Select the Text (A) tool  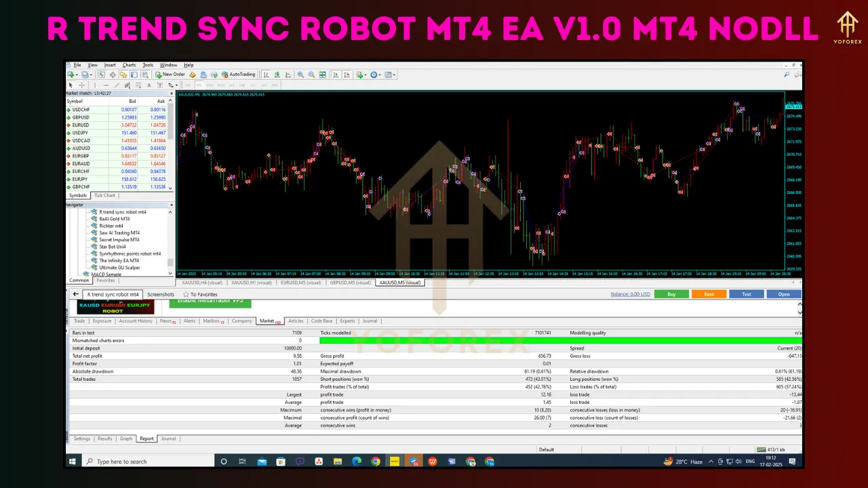149,85
